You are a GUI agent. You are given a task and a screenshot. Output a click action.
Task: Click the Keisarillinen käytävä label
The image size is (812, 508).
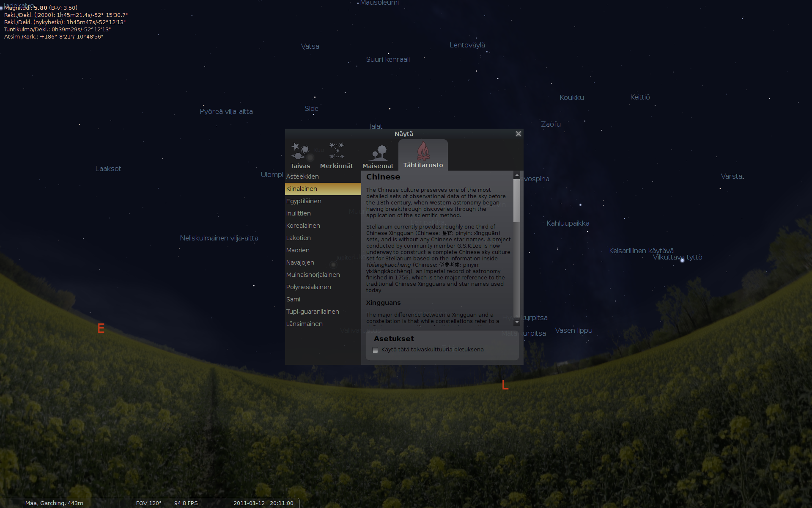pos(641,251)
